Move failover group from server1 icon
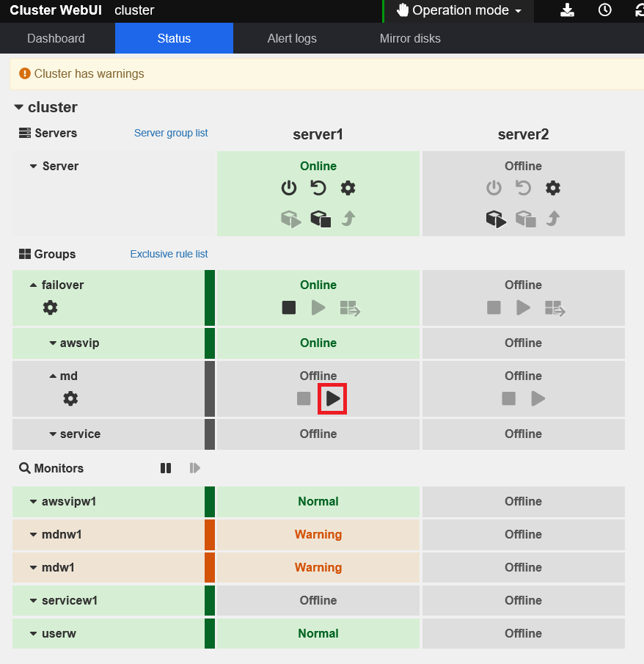 point(349,307)
